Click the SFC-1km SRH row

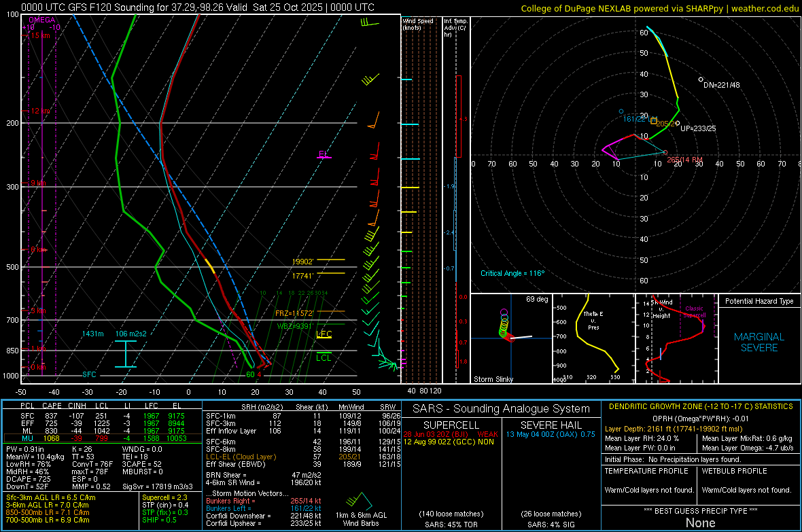pos(303,416)
